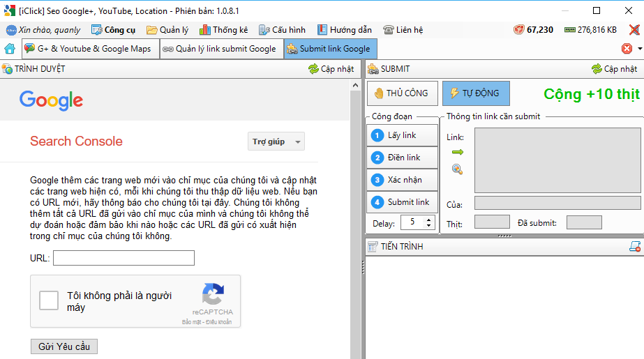Click the Gửi Yêu cầu button
Viewport: 644px width, 359px height.
pos(64,346)
